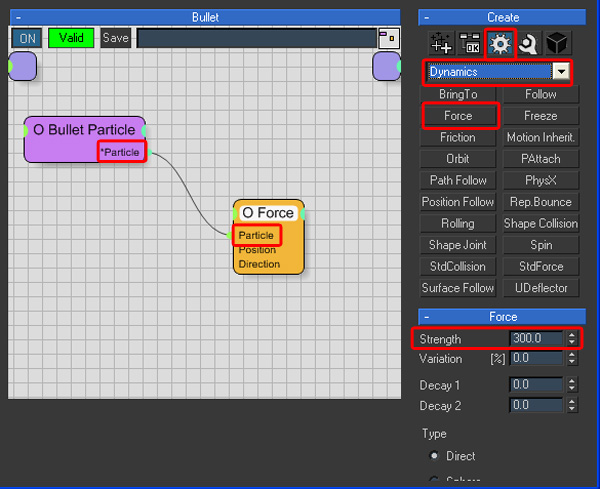Choose Surface Follow operator
Screen dimensions: 600x489
[x=458, y=288]
